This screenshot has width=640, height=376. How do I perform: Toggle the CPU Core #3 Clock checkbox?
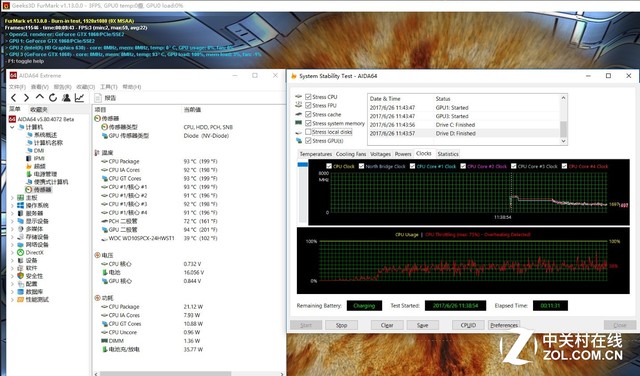tap(513, 166)
